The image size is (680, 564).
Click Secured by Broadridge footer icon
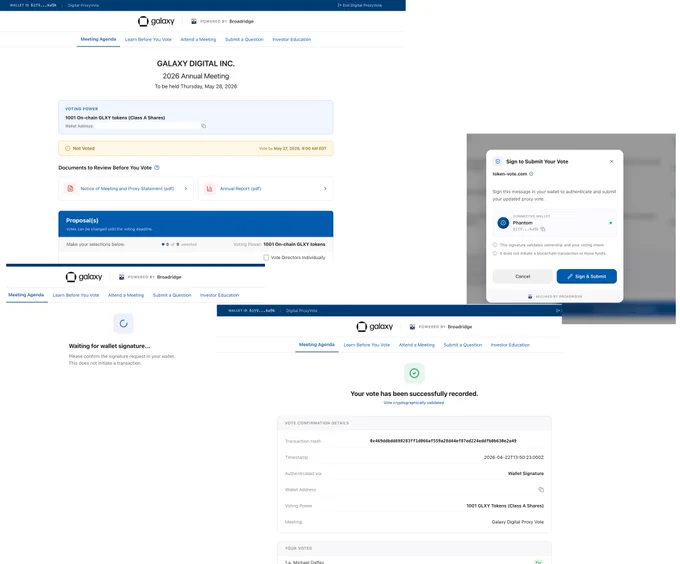point(530,297)
